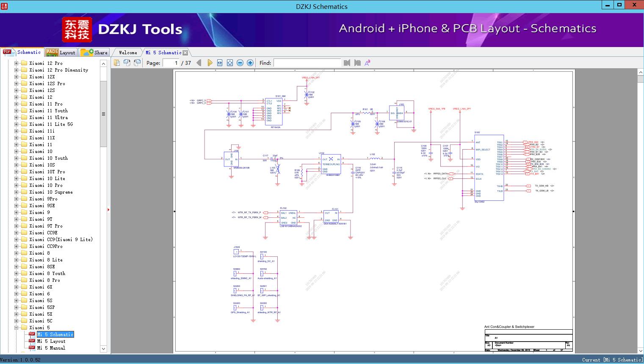Expand the Xiaomi 10 Youth folder
The height and width of the screenshot is (364, 644).
click(x=17, y=158)
